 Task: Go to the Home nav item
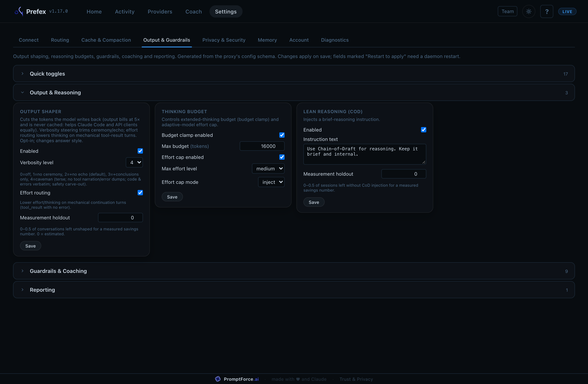pos(94,11)
